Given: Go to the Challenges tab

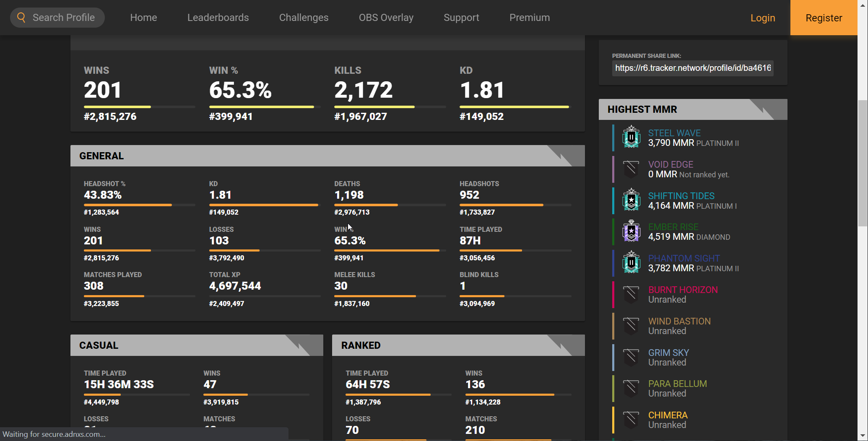Looking at the screenshot, I should (x=304, y=18).
